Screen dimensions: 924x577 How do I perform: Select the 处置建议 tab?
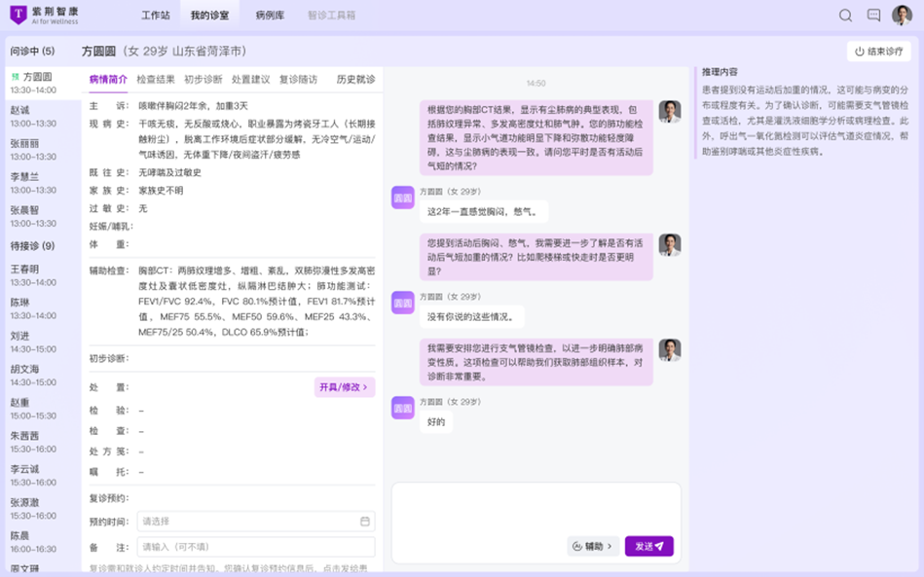tap(250, 80)
